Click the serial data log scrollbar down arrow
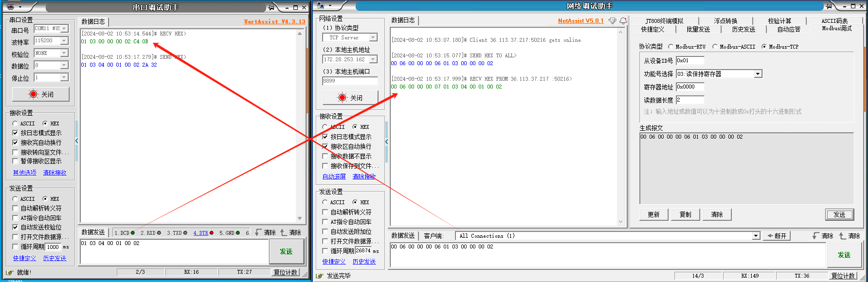868x282 pixels. [x=300, y=218]
